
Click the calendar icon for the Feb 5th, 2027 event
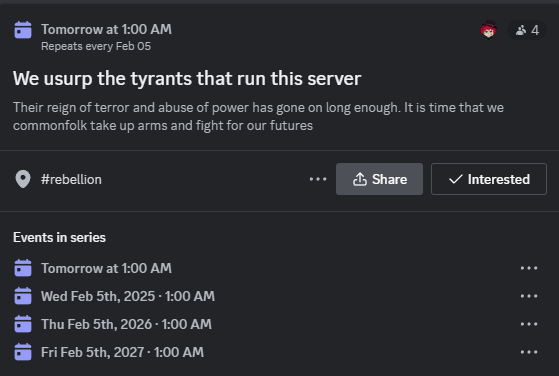[x=23, y=352]
